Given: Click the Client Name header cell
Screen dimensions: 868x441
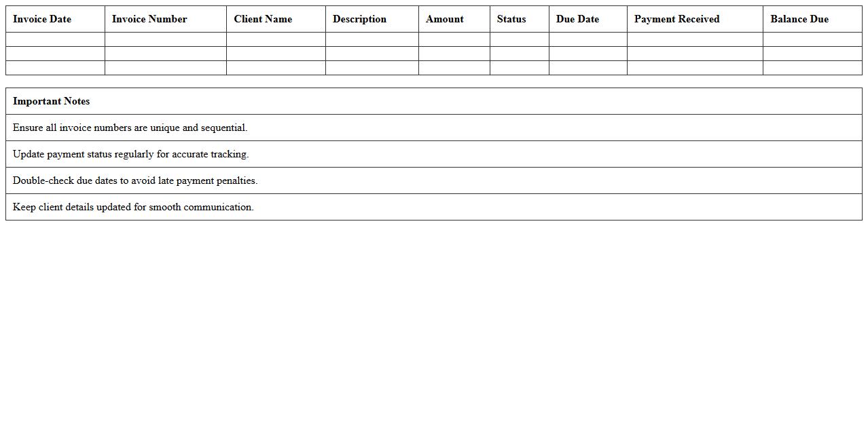Looking at the screenshot, I should tap(263, 19).
